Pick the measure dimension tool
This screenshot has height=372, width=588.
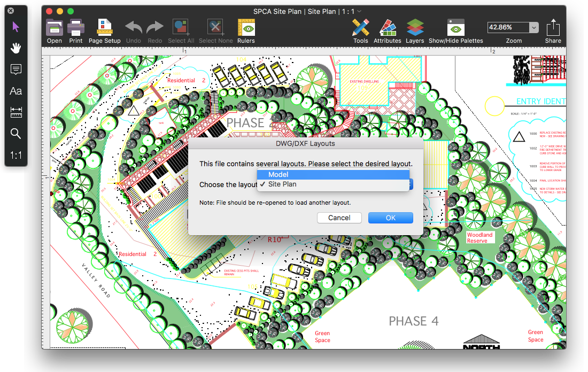[x=16, y=112]
